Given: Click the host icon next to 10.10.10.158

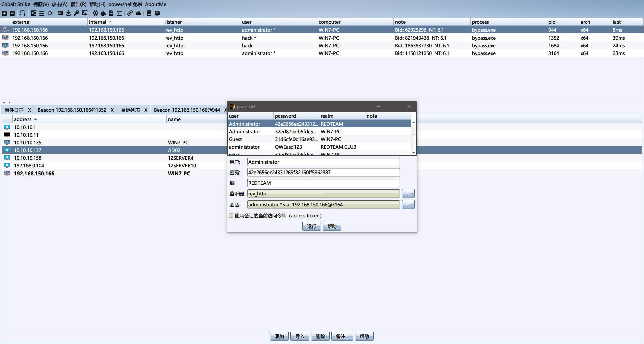Looking at the screenshot, I should coord(7,158).
